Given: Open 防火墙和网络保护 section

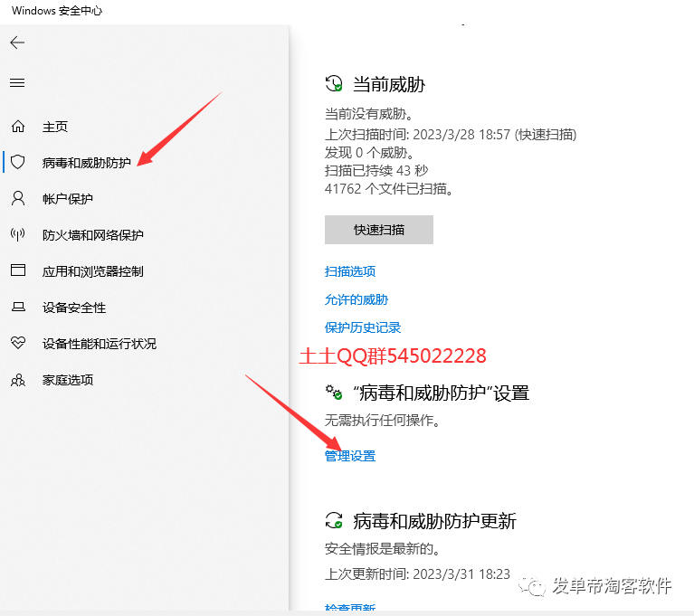Looking at the screenshot, I should coord(93,235).
